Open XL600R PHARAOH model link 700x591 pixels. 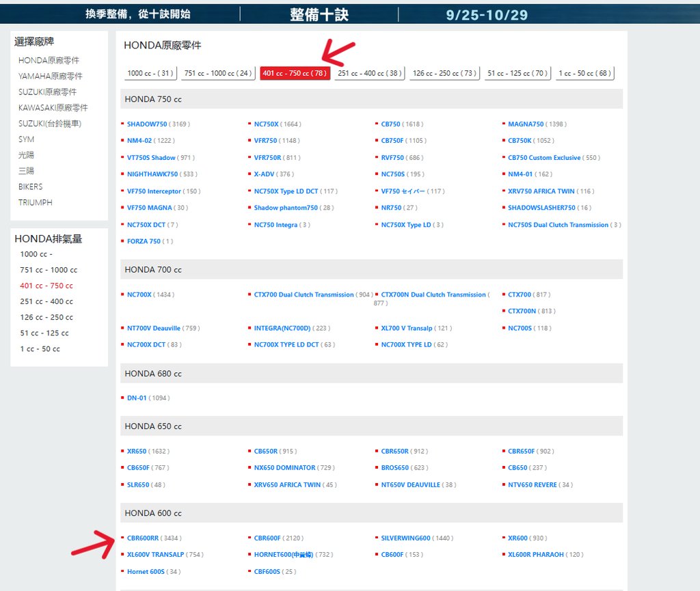pos(536,554)
